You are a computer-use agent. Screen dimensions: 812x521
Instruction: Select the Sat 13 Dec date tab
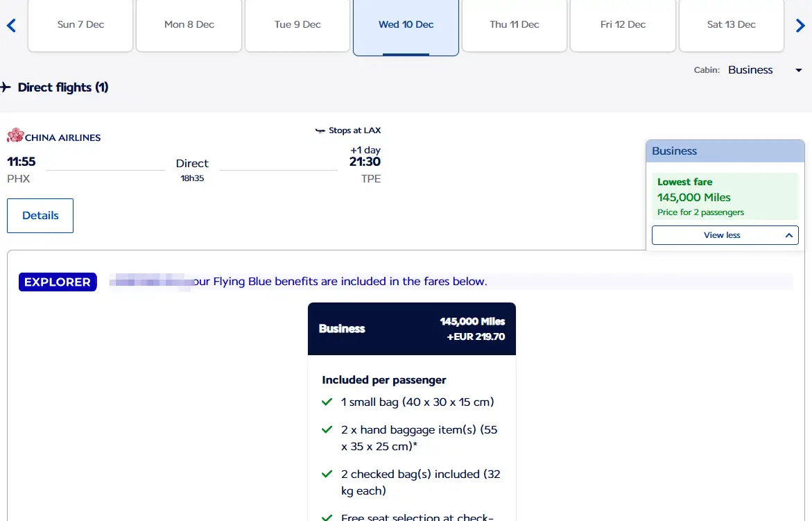point(731,26)
